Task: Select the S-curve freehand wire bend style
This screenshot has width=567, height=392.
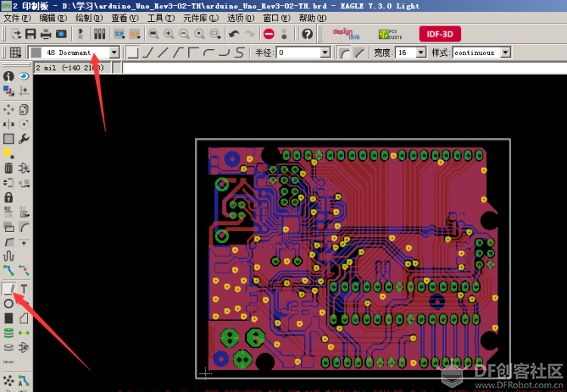Action: pos(240,53)
